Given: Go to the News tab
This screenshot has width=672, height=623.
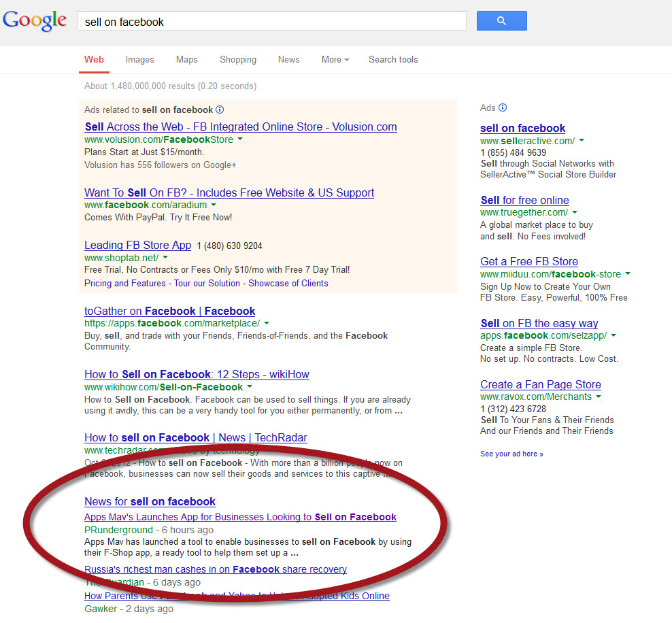Looking at the screenshot, I should point(289,60).
